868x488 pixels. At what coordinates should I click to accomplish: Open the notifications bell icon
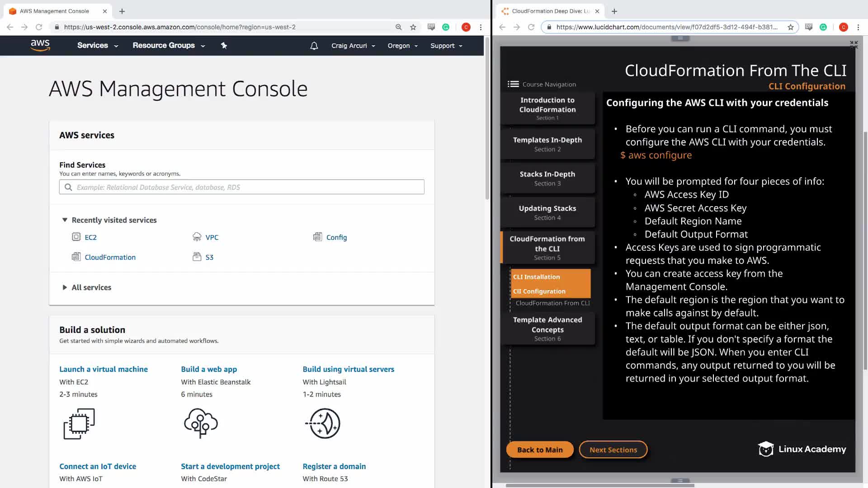(314, 46)
